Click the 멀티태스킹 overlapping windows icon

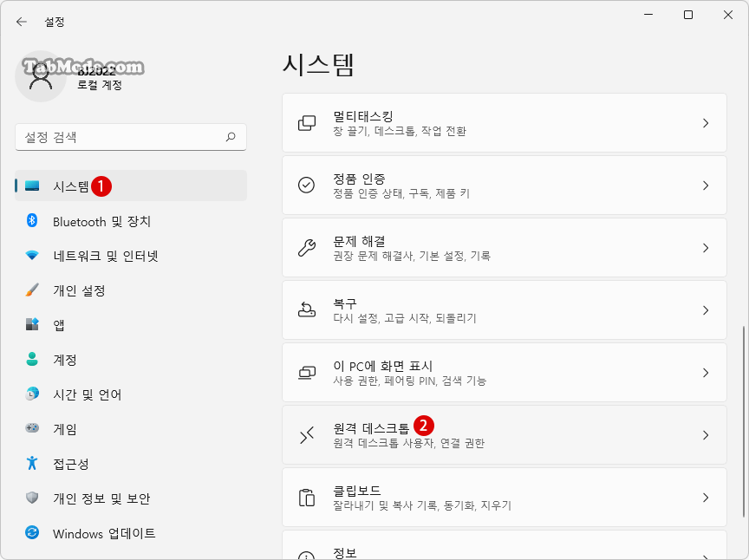(307, 123)
